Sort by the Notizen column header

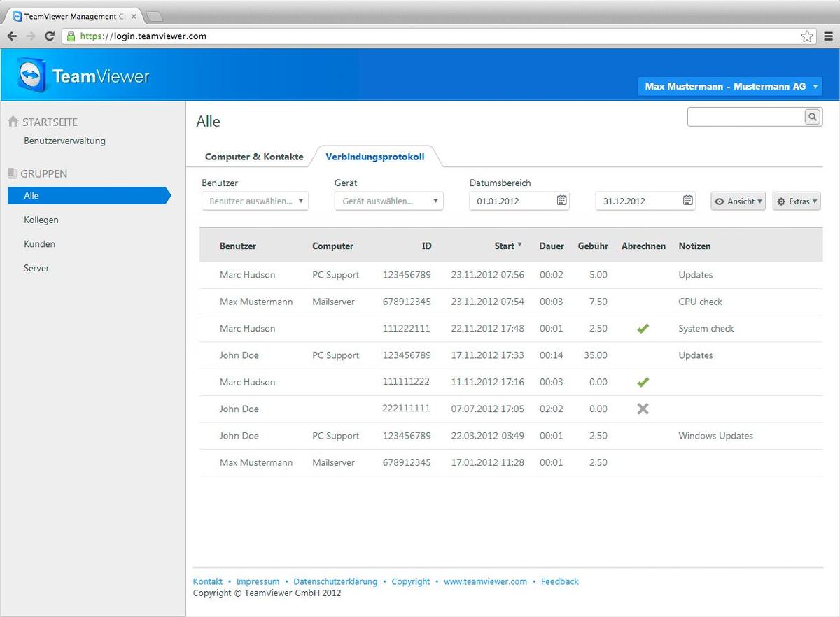[x=694, y=246]
